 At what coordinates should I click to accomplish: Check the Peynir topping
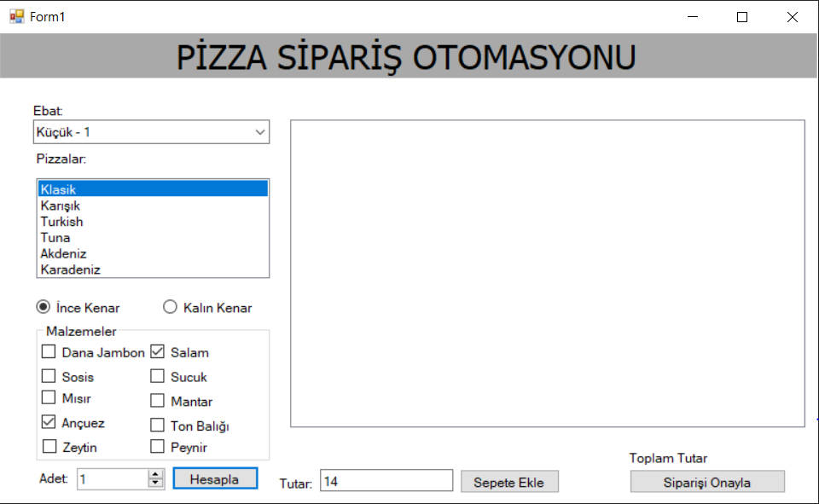coord(158,446)
